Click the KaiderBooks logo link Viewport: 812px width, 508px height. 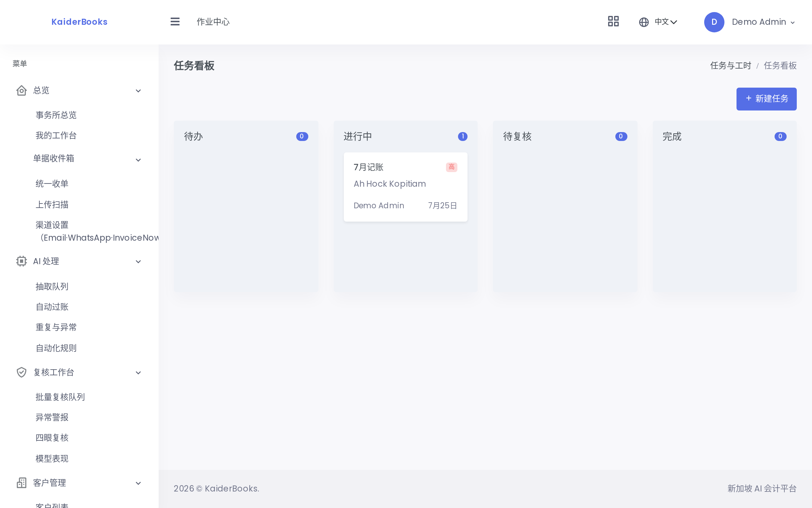point(80,22)
